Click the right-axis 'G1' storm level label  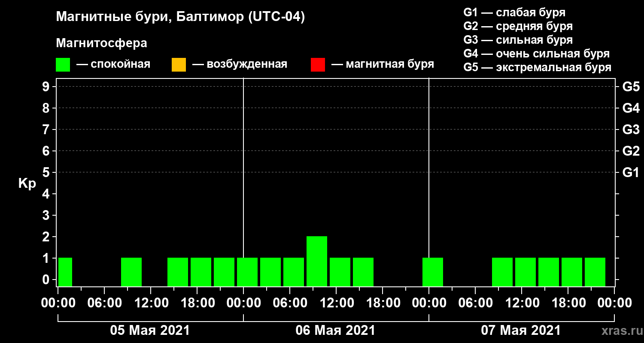pos(631,173)
